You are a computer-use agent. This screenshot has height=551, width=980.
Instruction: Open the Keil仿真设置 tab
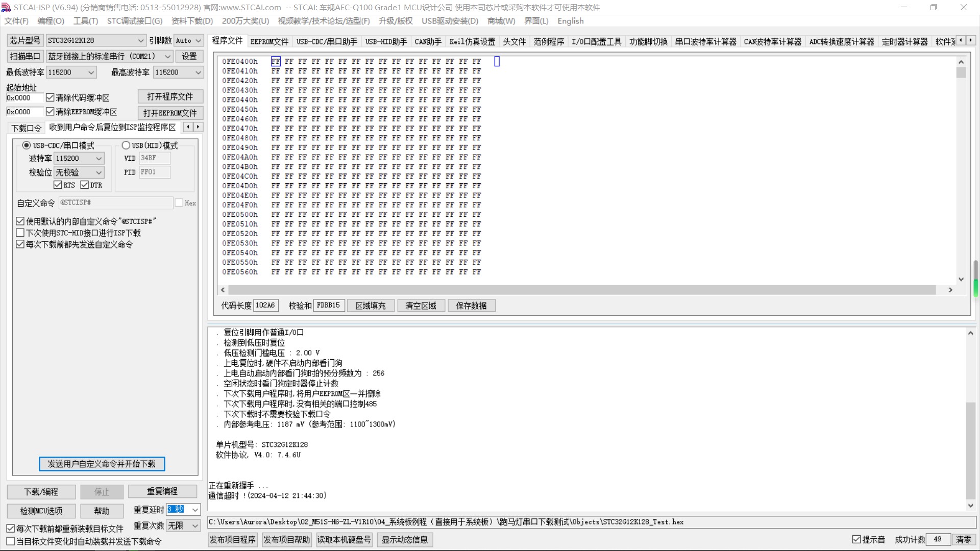[x=472, y=42]
